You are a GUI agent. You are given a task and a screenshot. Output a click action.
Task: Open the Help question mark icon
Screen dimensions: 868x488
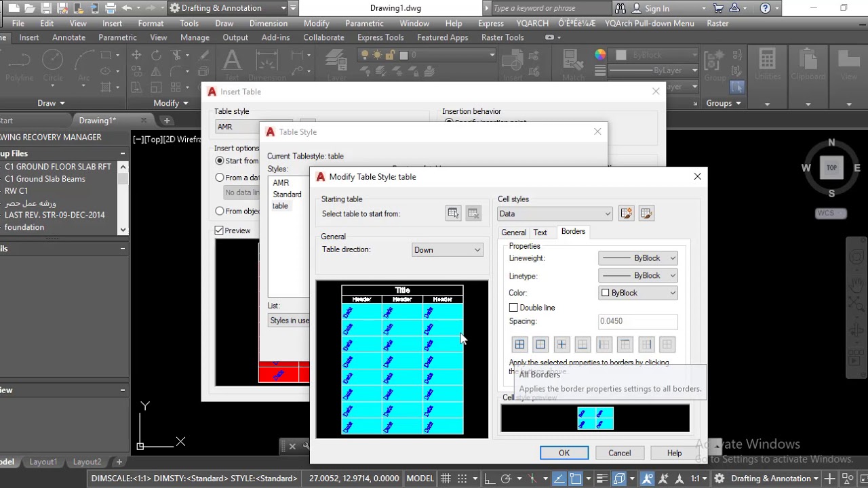coord(765,8)
